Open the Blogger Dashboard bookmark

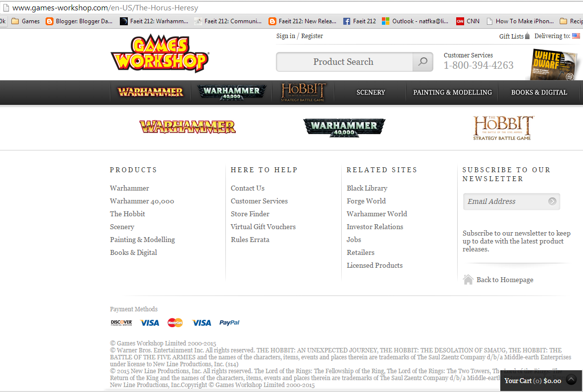point(79,21)
